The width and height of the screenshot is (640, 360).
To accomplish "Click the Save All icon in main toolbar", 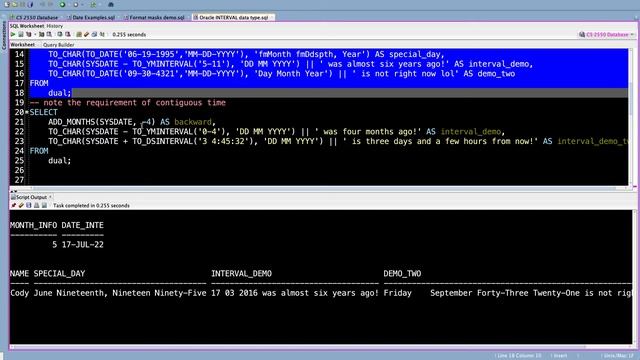I will 30,4.
